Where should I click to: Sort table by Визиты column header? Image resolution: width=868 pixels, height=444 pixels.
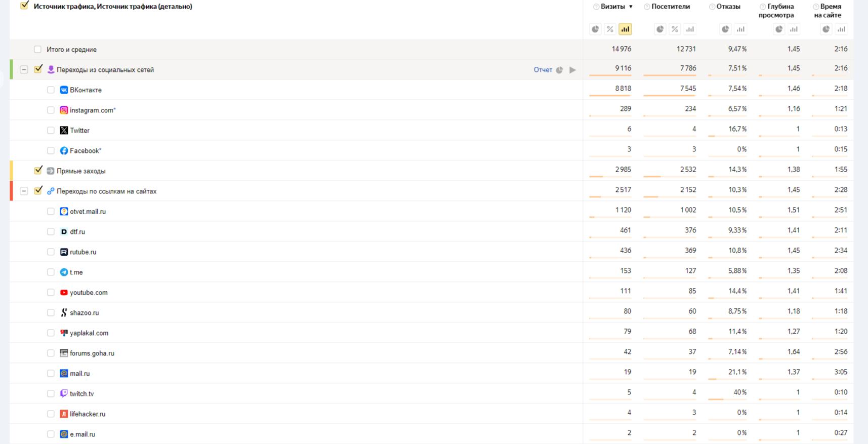pos(613,7)
